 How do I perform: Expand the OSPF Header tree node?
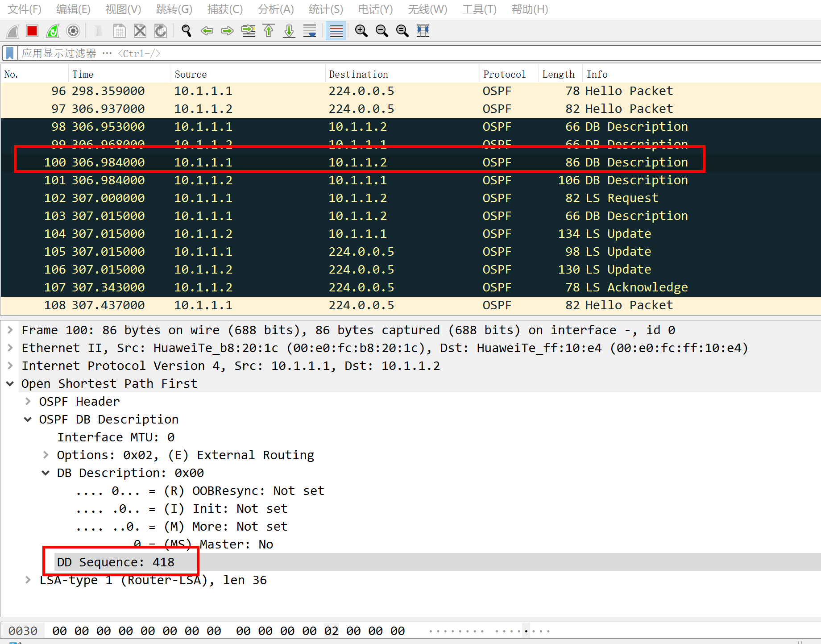click(x=28, y=402)
